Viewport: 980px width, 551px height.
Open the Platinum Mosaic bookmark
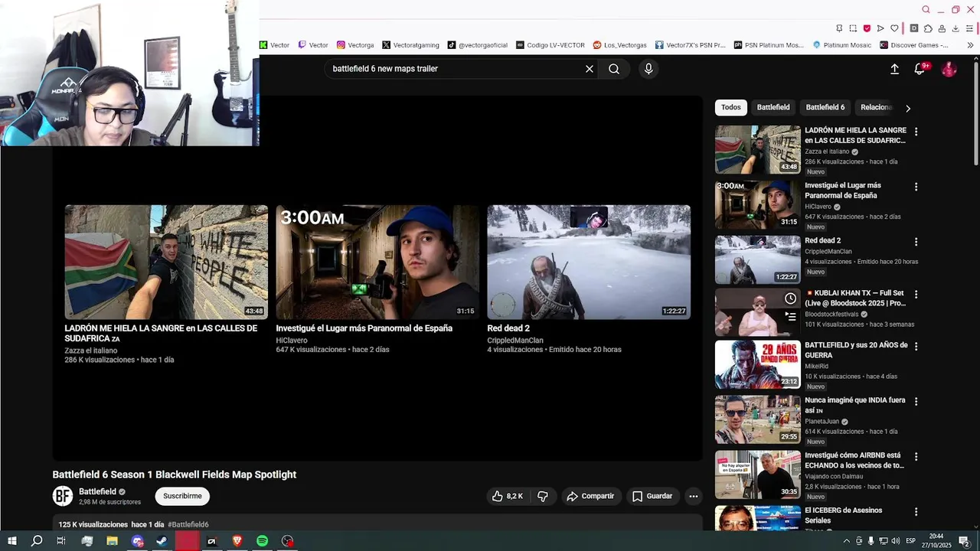tap(842, 45)
